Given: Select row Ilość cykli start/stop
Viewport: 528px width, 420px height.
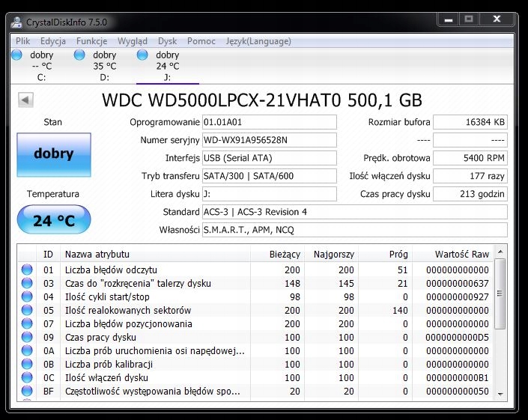Looking at the screenshot, I should click(256, 296).
